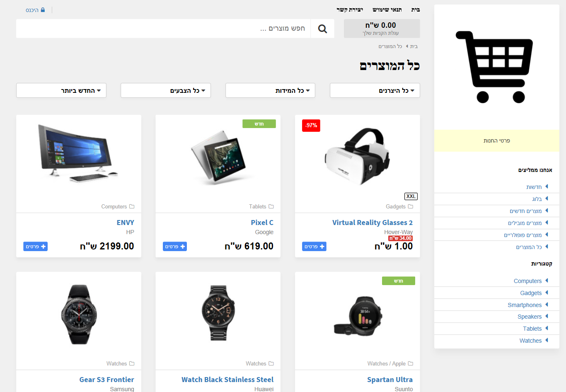
Task: Open the Virtual Reality Glasses 2 product link
Action: pyautogui.click(x=372, y=223)
